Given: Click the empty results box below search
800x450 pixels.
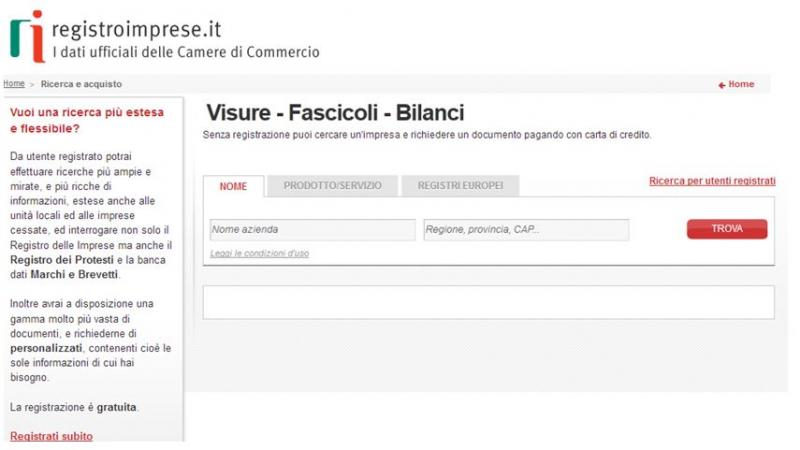Looking at the screenshot, I should pos(488,302).
